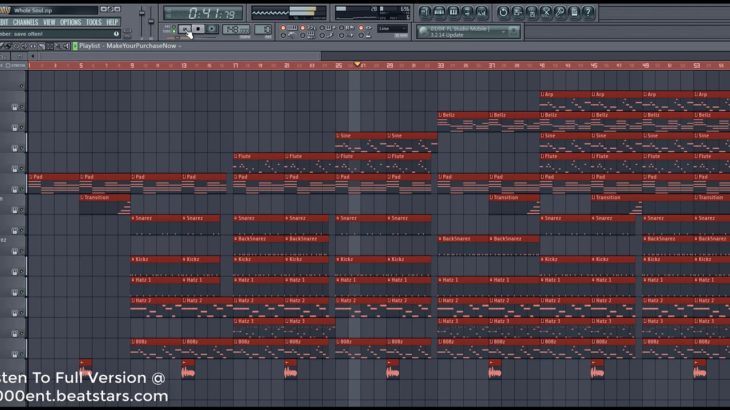Open the piano roll shortcut icon

(453, 12)
